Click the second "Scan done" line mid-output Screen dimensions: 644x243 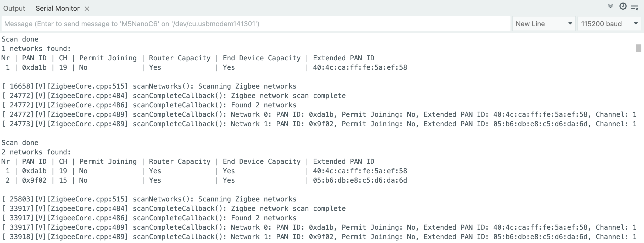coord(20,143)
